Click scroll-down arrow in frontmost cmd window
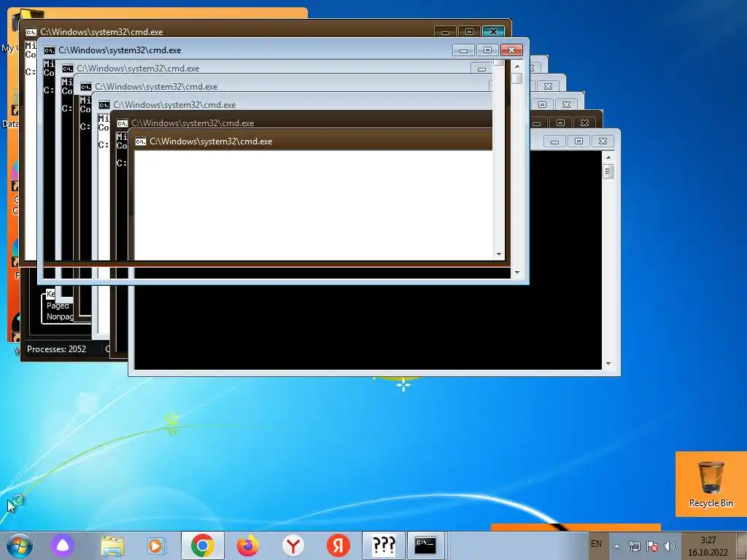 (x=608, y=364)
